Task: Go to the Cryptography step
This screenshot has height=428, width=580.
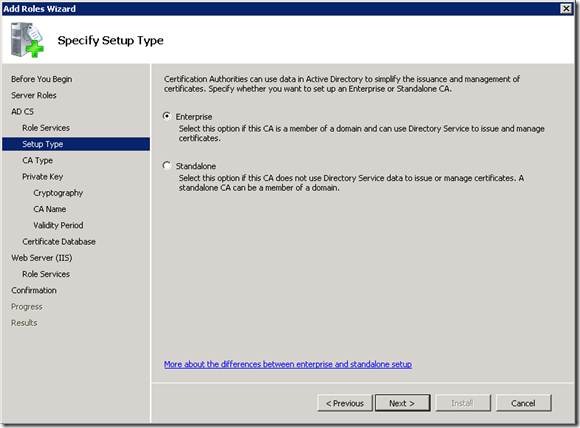Action: [58, 193]
